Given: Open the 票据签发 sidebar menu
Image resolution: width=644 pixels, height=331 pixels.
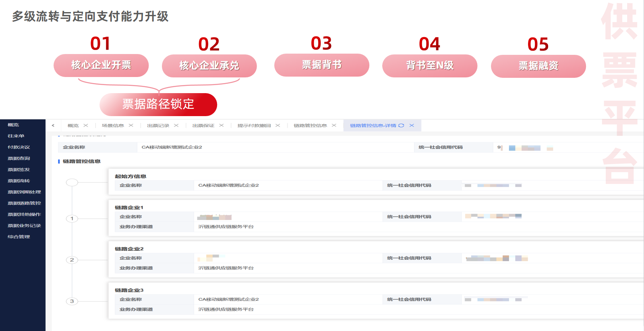Looking at the screenshot, I should [x=19, y=170].
